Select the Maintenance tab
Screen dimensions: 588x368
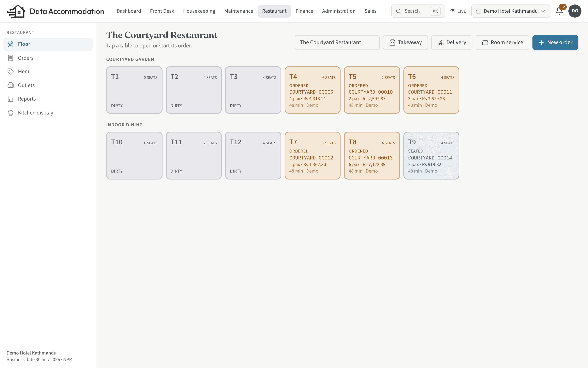[x=239, y=11]
